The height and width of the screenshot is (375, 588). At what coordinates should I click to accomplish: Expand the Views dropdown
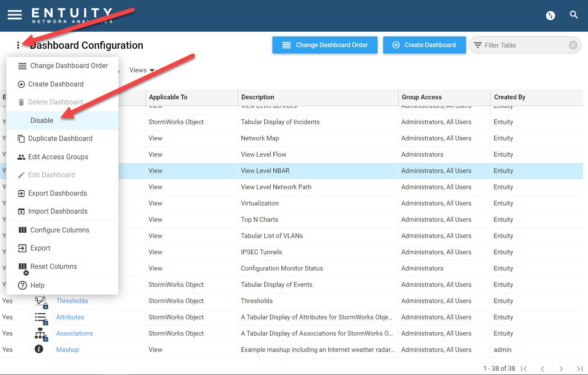pyautogui.click(x=142, y=70)
